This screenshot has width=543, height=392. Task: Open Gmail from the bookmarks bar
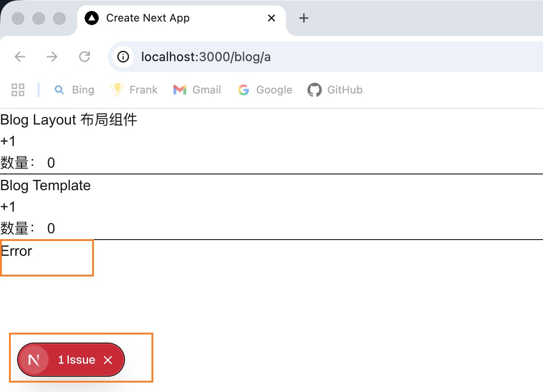coord(197,89)
